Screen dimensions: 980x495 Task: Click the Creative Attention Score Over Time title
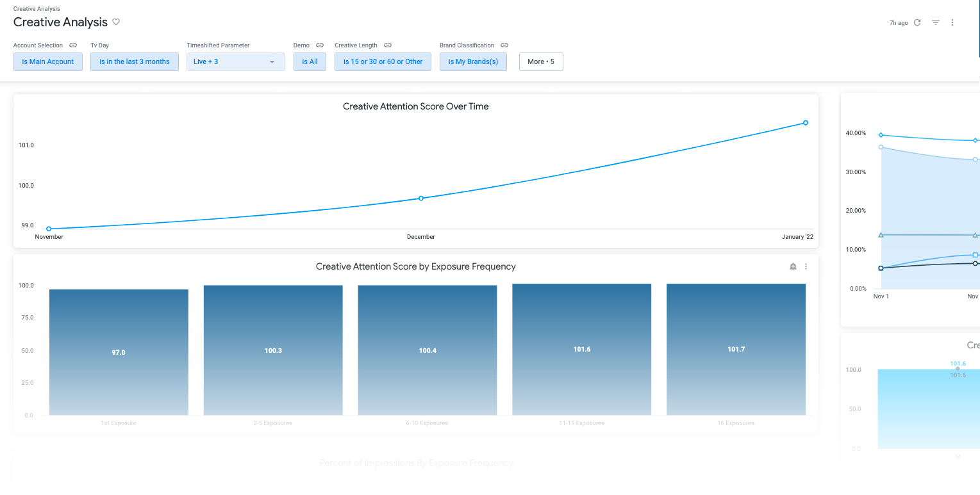pos(415,106)
